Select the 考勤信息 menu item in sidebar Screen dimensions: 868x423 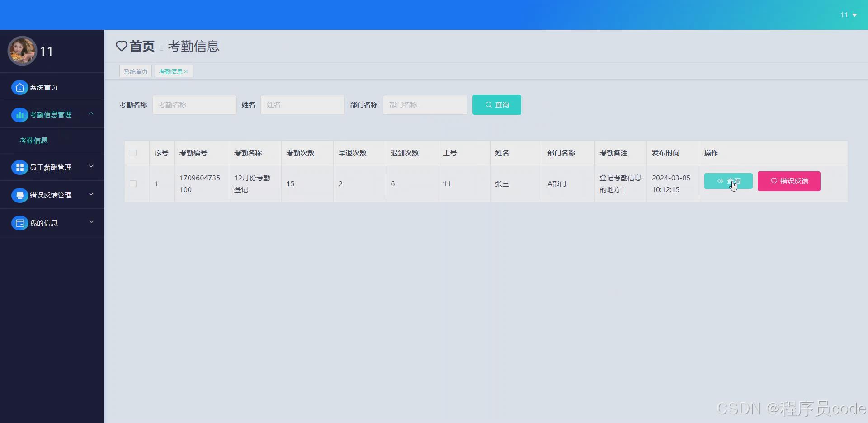point(33,140)
